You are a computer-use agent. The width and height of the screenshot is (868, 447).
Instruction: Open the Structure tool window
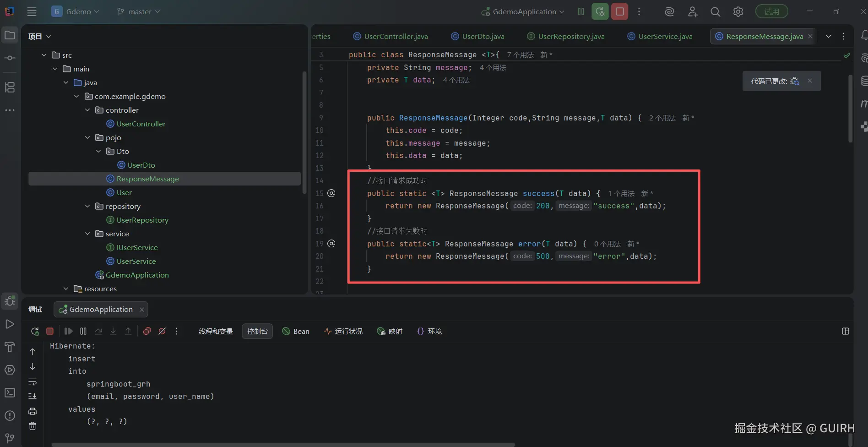coord(10,87)
